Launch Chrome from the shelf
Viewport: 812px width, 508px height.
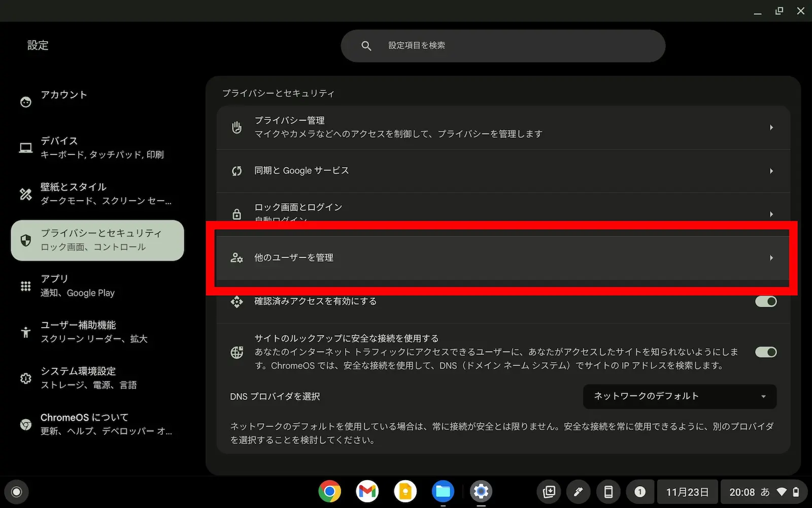(329, 491)
